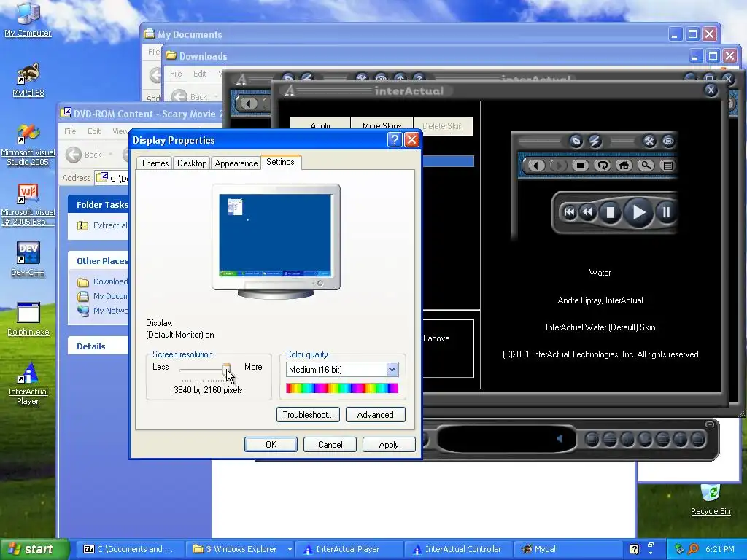747x560 pixels.
Task: Open File menu in DVD-ROM Content window
Action: pyautogui.click(x=70, y=131)
